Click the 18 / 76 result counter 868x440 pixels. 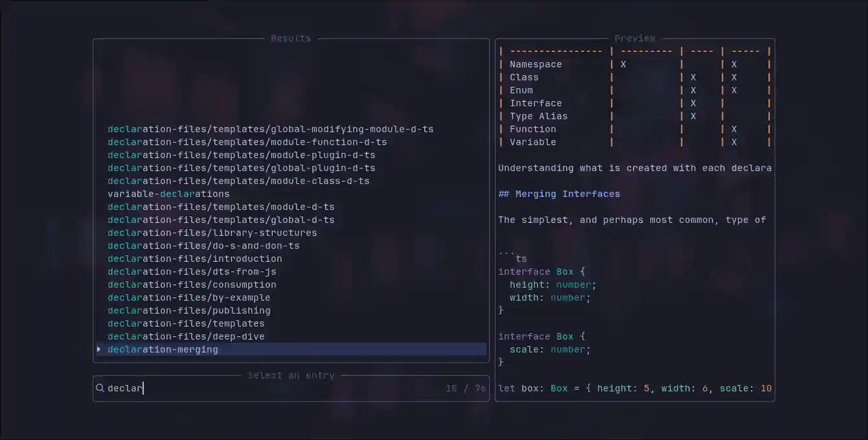coord(465,388)
